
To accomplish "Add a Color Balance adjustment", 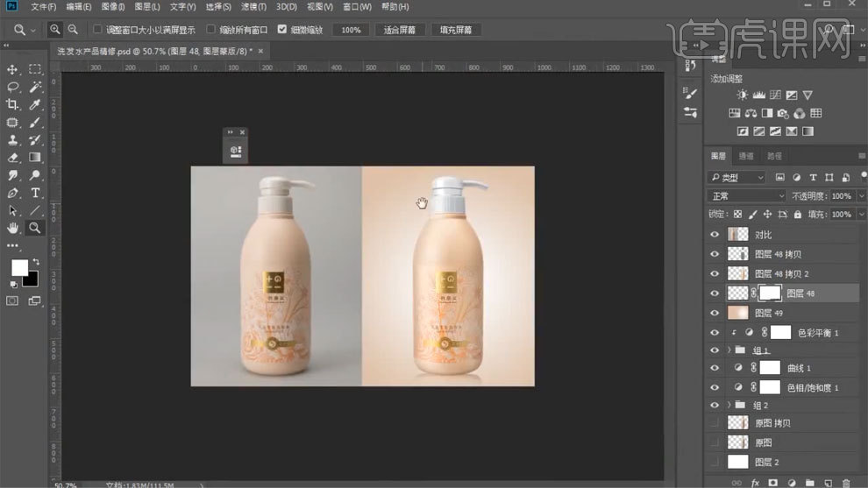I will 751,113.
